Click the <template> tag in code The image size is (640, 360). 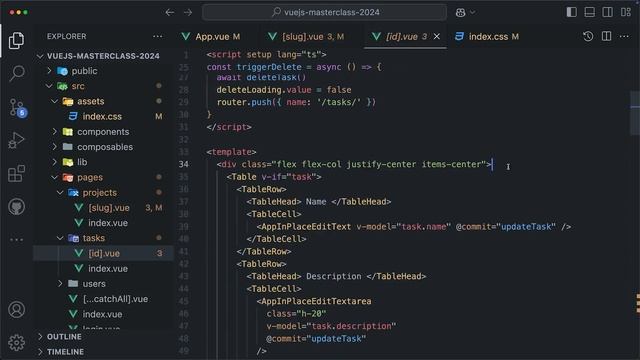231,152
